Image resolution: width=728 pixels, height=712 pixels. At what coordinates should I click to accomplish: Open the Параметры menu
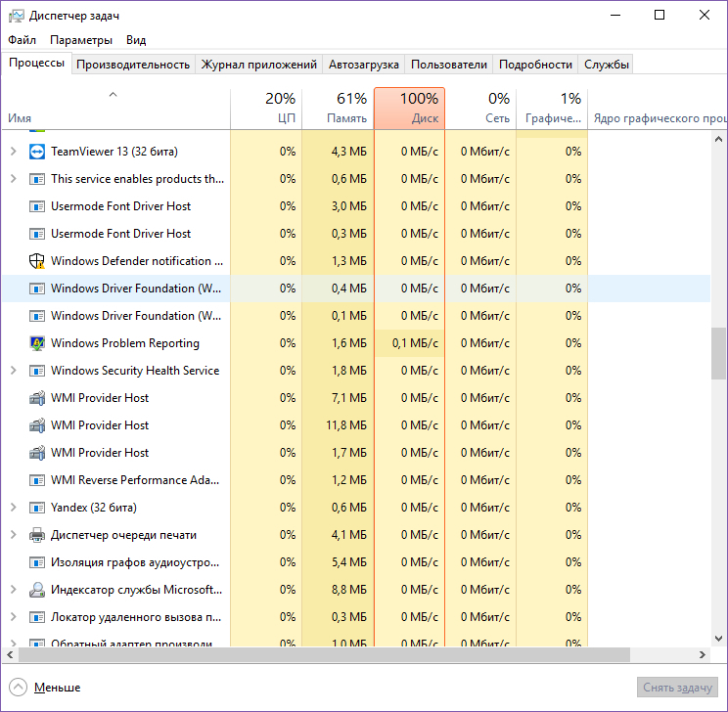(81, 40)
